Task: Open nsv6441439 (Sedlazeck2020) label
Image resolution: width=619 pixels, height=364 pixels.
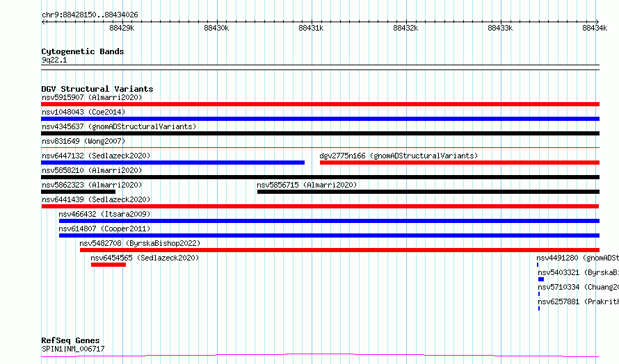Action: [96, 199]
